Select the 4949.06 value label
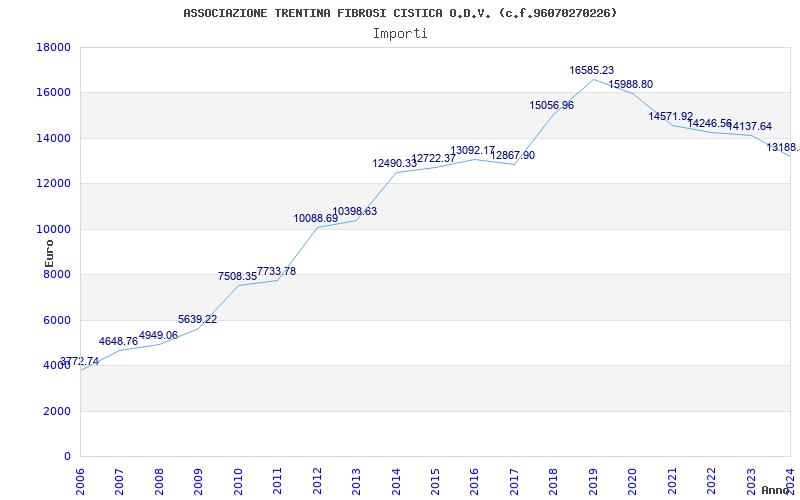This screenshot has width=800, height=500. click(158, 335)
